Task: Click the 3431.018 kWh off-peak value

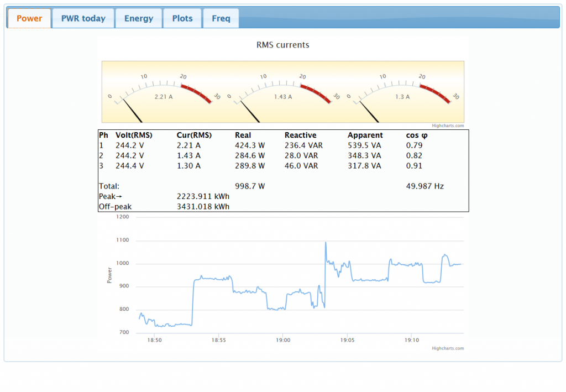Action: click(203, 206)
